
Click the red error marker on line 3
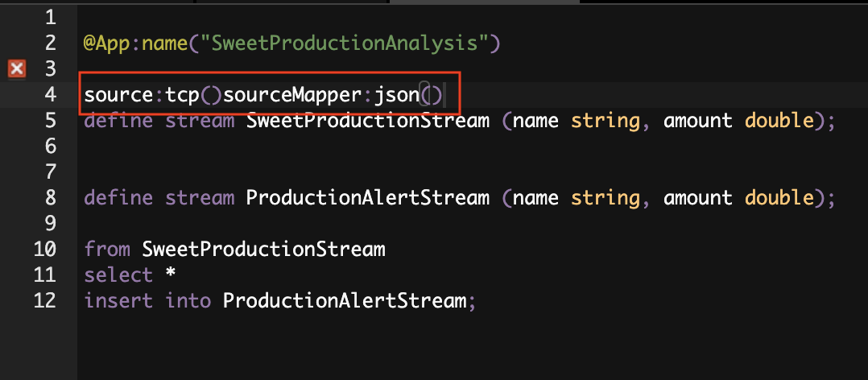coord(17,69)
